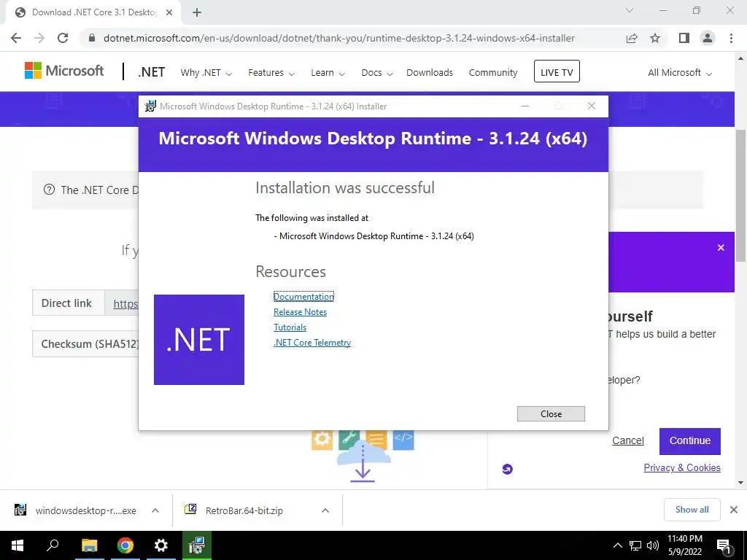The height and width of the screenshot is (560, 747).
Task: Open Privacy & Cookies link
Action: (682, 467)
